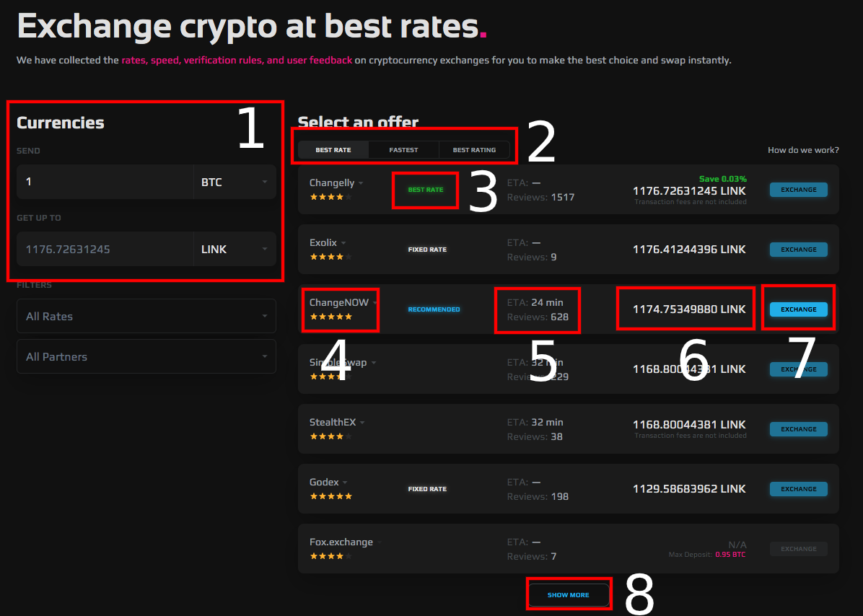Click the green Best Rate badge on Changelly

pyautogui.click(x=426, y=190)
